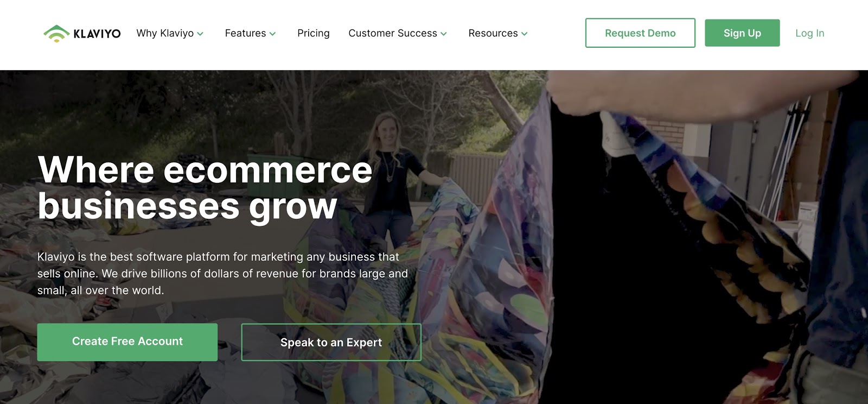This screenshot has width=868, height=404.
Task: Click the green Sign Up button
Action: [742, 33]
